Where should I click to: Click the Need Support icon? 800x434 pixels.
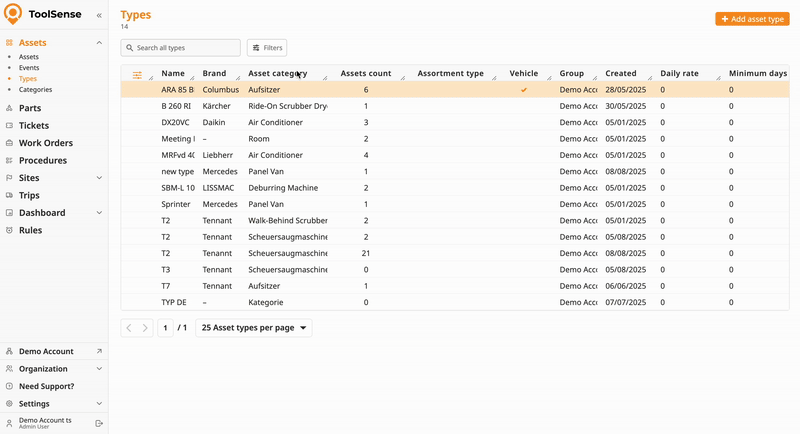[9, 386]
